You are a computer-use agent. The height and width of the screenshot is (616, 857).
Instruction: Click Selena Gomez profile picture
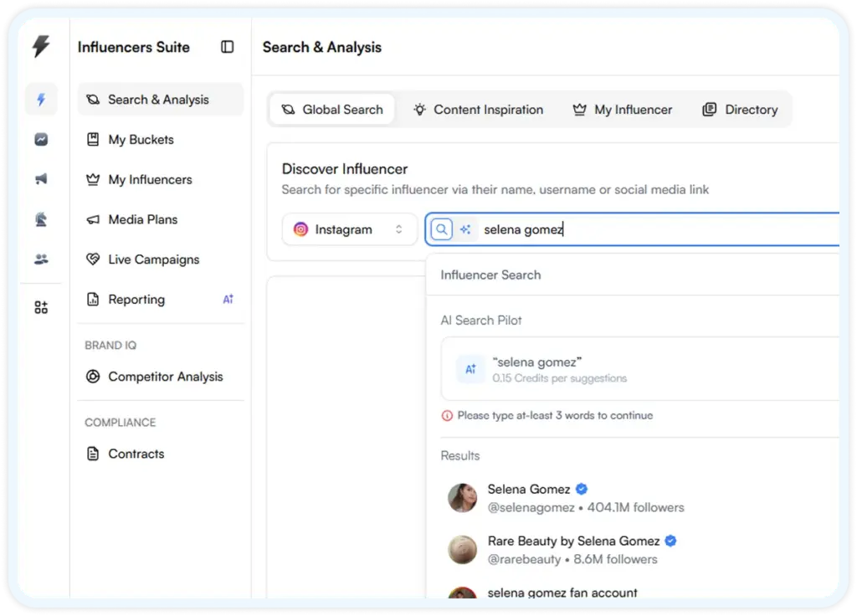(462, 498)
